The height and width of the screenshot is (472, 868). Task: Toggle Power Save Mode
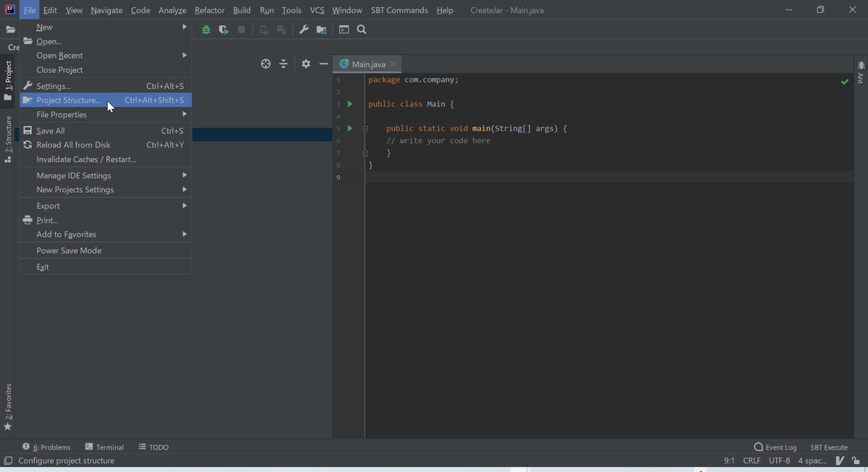tap(69, 250)
